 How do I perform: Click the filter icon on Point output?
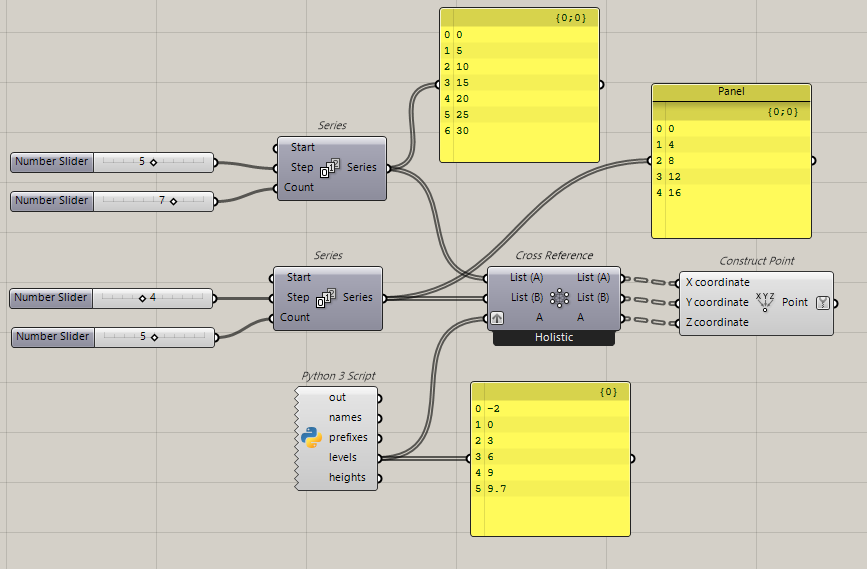823,303
